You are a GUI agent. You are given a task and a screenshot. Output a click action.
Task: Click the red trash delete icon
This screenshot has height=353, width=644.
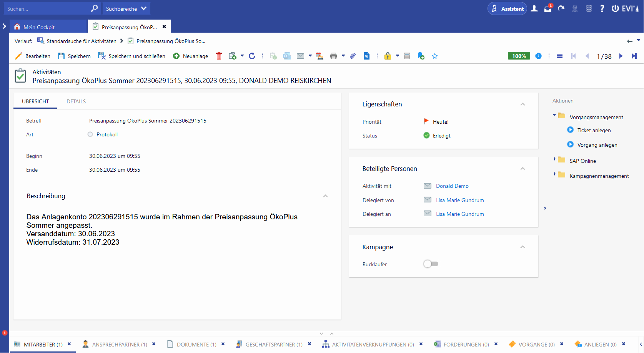point(219,56)
